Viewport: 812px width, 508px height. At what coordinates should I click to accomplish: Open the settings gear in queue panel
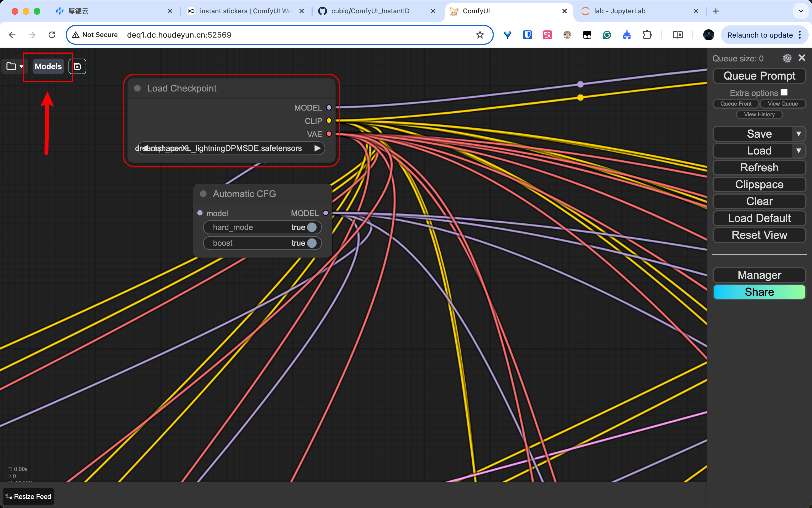point(787,58)
